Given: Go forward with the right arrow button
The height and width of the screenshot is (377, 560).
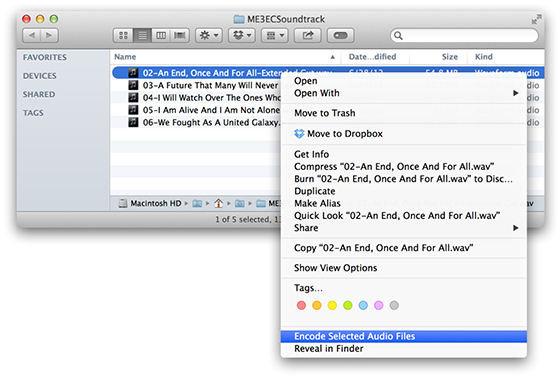Looking at the screenshot, I should (50, 35).
